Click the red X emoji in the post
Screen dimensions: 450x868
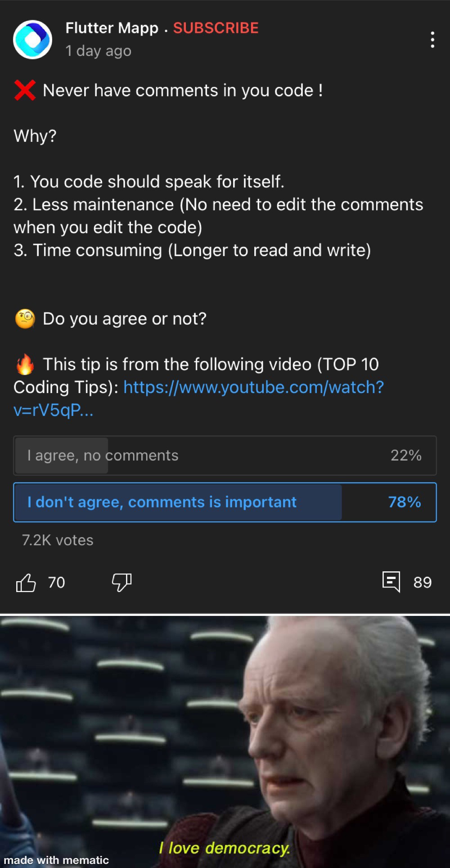coord(25,90)
